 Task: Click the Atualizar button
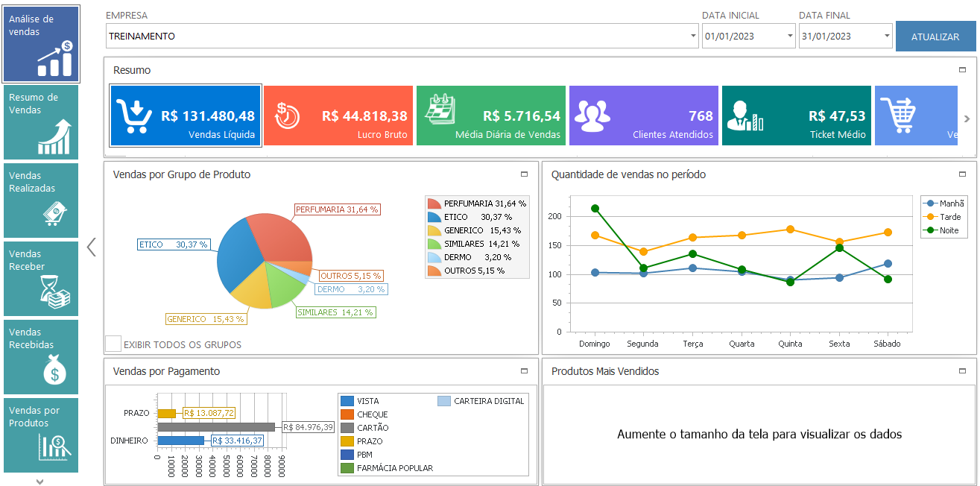pyautogui.click(x=935, y=37)
